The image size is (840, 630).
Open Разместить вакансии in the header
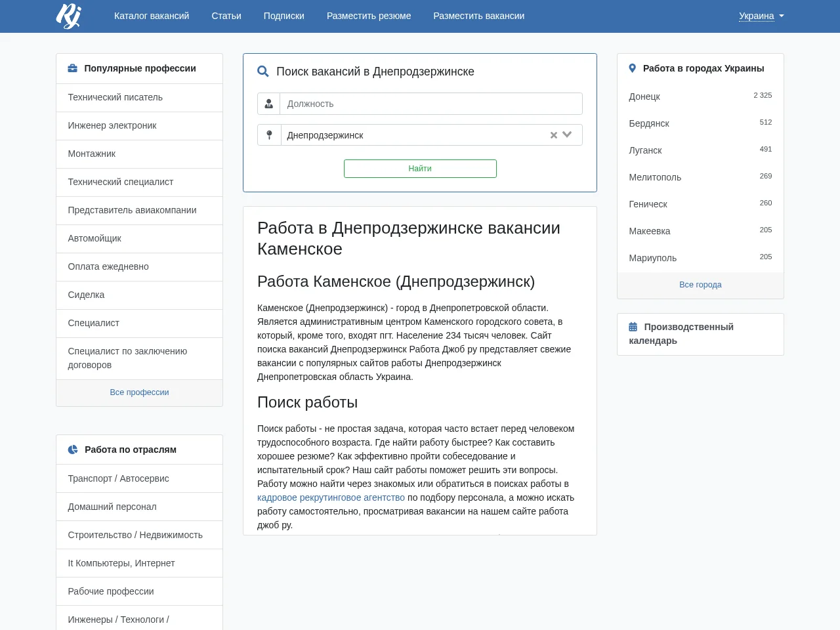pyautogui.click(x=479, y=16)
